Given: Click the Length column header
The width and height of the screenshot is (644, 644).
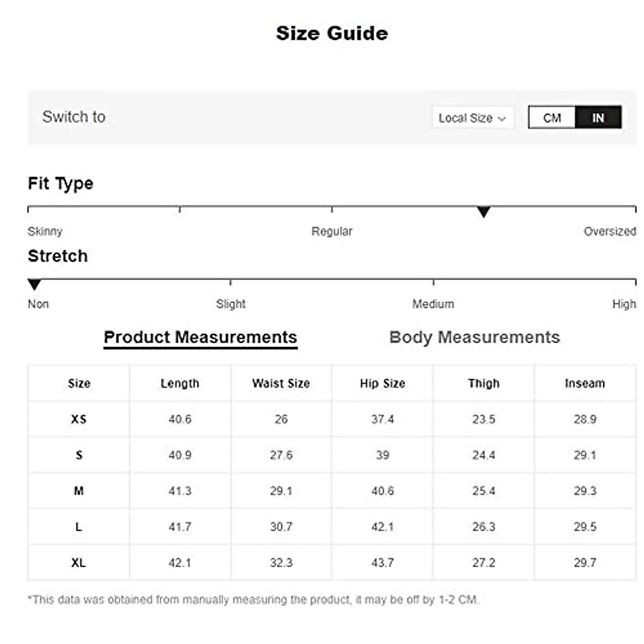Looking at the screenshot, I should coord(180,383).
